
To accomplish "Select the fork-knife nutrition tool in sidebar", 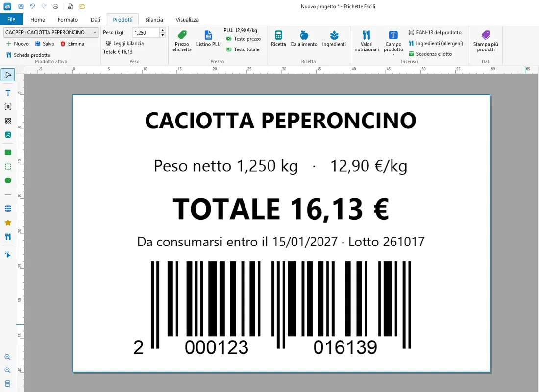I will pos(8,237).
